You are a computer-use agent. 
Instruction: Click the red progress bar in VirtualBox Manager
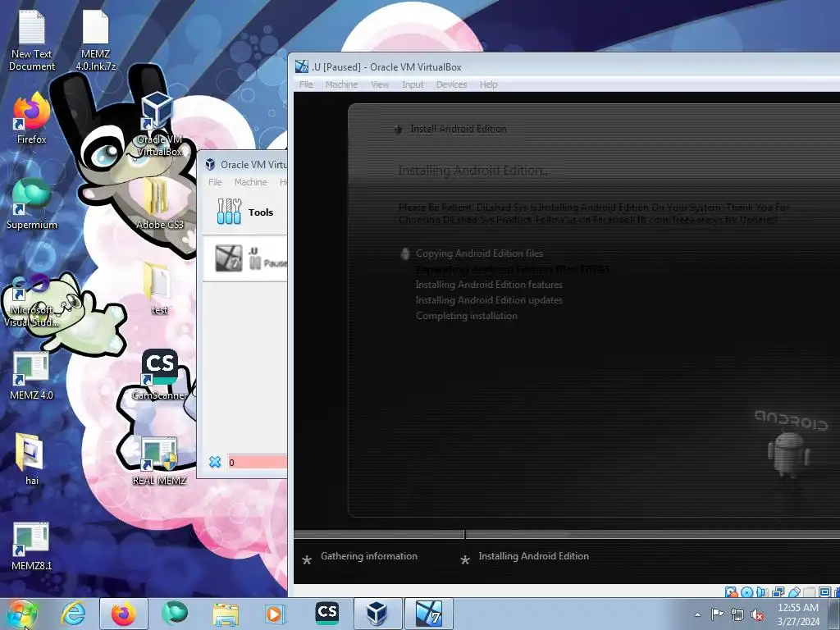click(257, 463)
